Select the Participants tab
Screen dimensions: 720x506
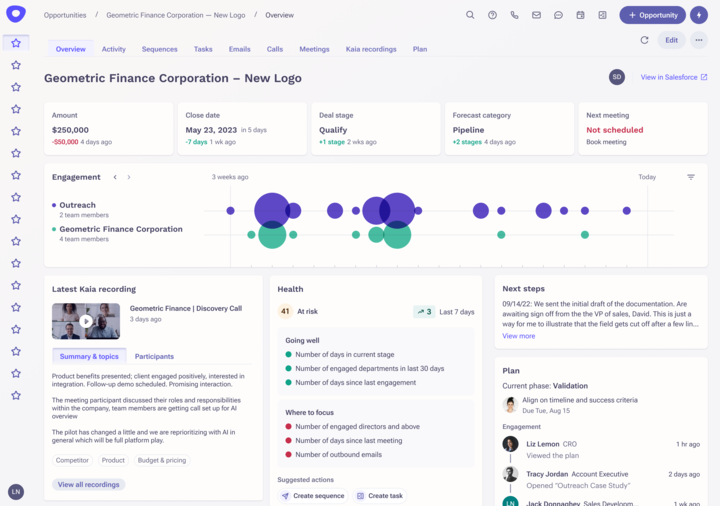154,356
